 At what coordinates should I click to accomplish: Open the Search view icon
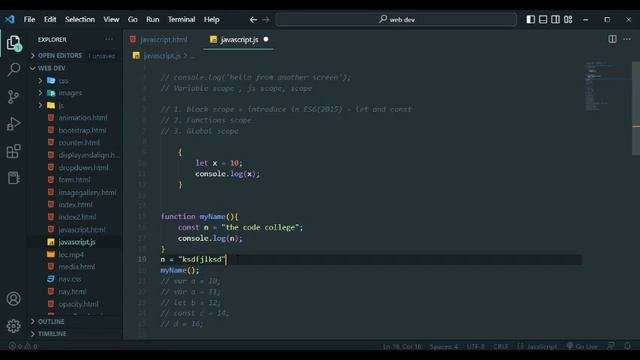13,69
